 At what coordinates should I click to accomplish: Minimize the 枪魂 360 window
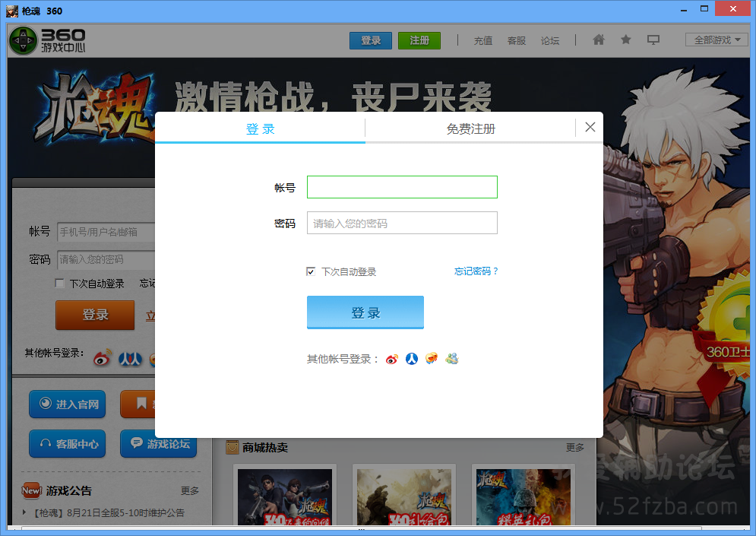click(684, 10)
